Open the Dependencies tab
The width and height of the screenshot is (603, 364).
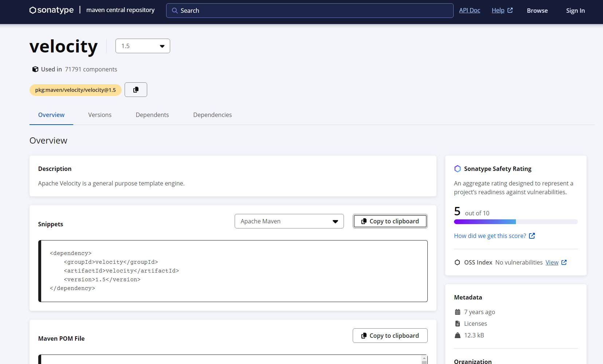click(212, 115)
